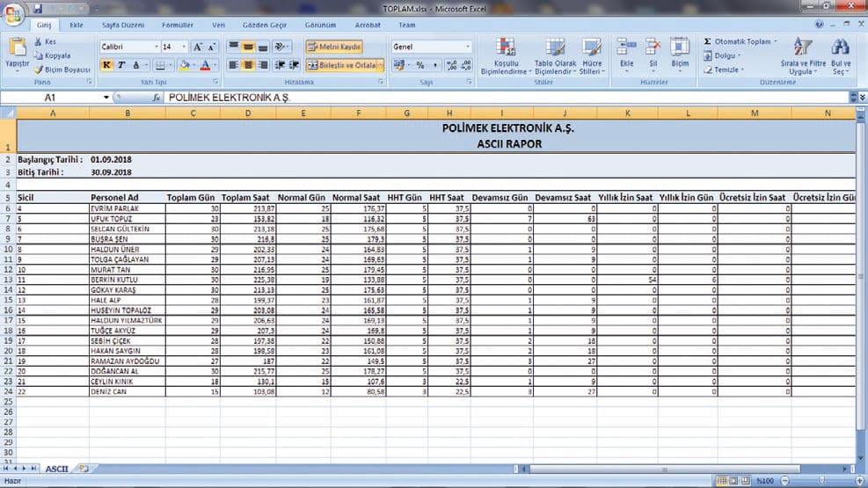Toggle bold K formatting
This screenshot has width=868, height=488.
(x=106, y=65)
